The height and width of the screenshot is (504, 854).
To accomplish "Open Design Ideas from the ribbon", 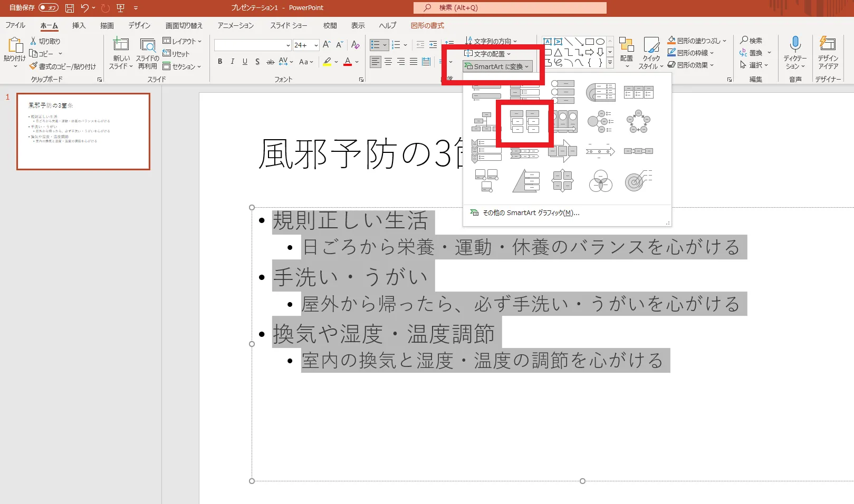I will (828, 53).
